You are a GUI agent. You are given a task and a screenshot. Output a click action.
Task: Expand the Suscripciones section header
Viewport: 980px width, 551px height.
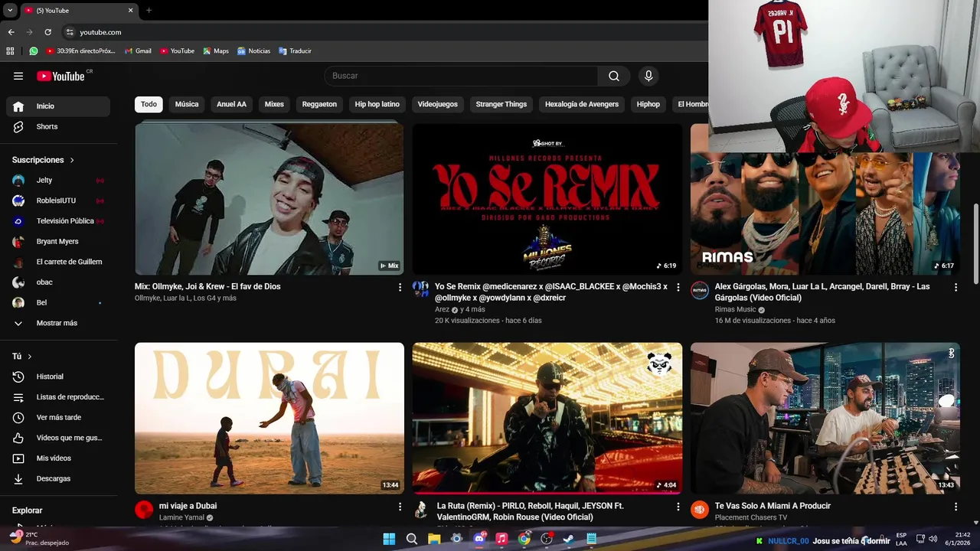click(44, 160)
